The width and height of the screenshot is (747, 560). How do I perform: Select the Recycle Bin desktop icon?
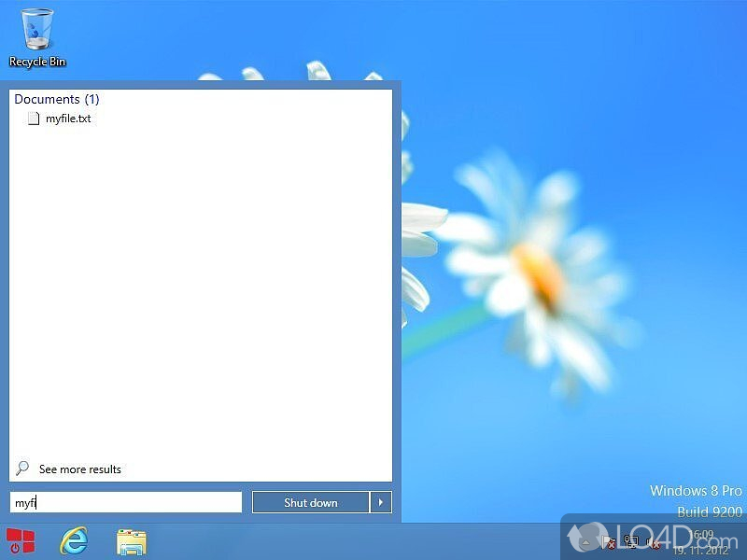[37, 38]
